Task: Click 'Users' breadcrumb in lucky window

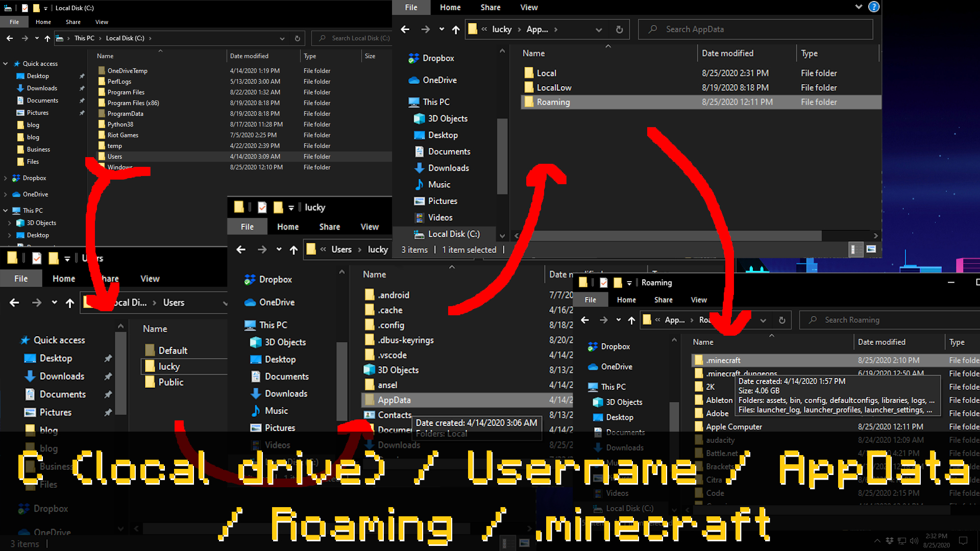Action: (341, 249)
